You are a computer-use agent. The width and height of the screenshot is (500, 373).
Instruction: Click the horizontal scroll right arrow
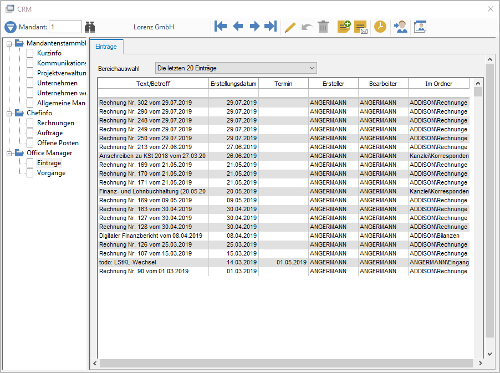[x=480, y=363]
